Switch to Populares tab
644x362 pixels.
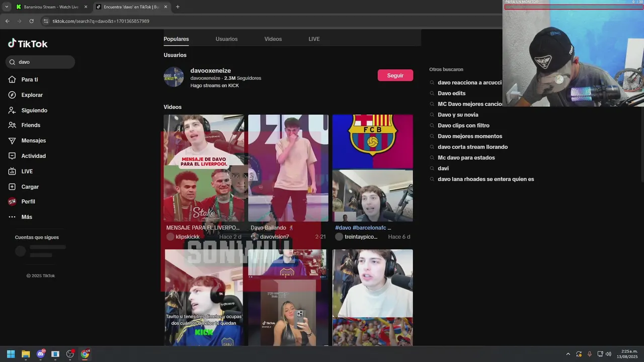pos(176,39)
